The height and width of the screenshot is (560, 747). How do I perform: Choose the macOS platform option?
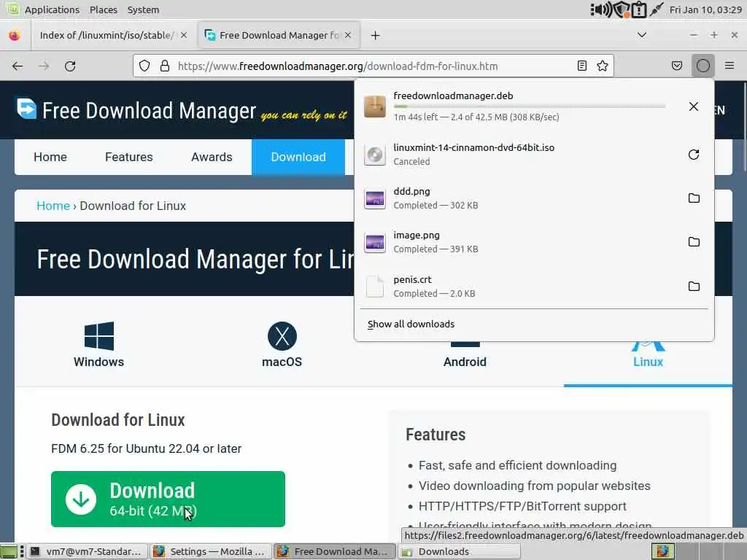pos(282,345)
